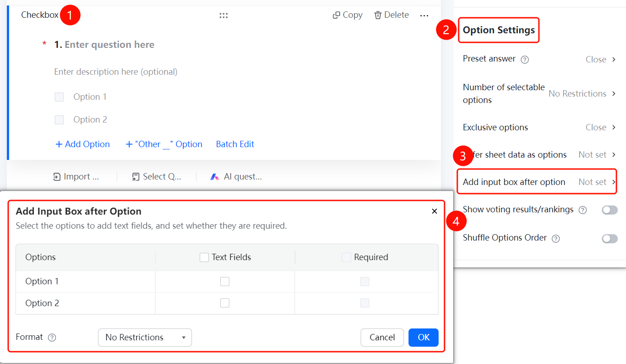Check the Text Fields header checkbox
This screenshot has height=364, width=626.
(x=204, y=257)
